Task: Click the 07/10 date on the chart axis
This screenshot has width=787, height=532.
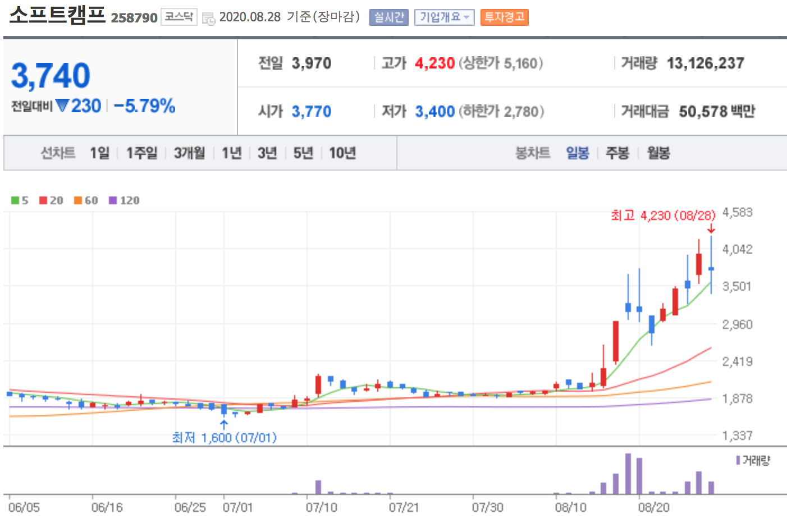Action: (322, 508)
